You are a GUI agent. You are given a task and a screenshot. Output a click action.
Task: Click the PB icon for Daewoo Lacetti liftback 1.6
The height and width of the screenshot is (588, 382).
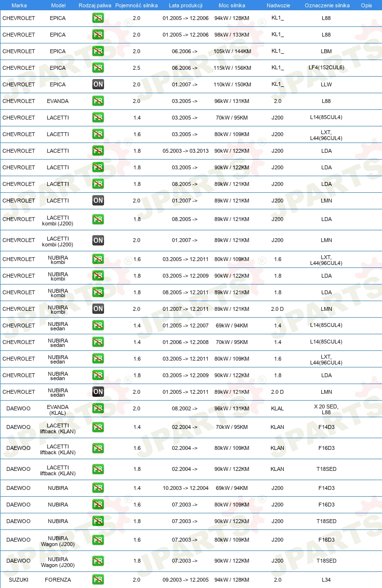click(x=98, y=448)
